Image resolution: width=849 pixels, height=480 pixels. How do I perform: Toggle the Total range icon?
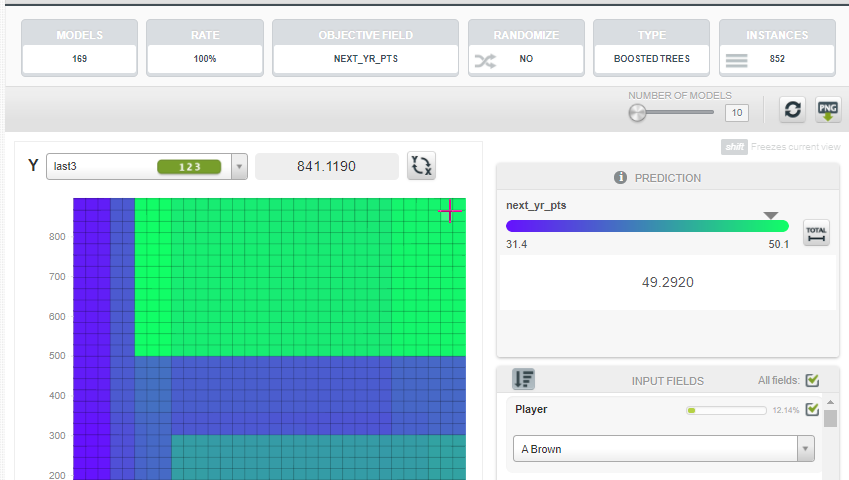[816, 233]
